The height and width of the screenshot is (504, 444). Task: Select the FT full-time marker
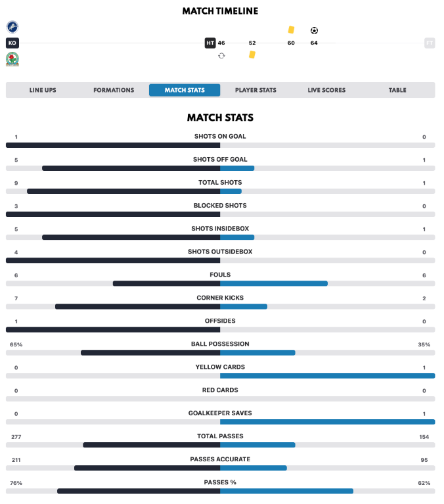430,43
